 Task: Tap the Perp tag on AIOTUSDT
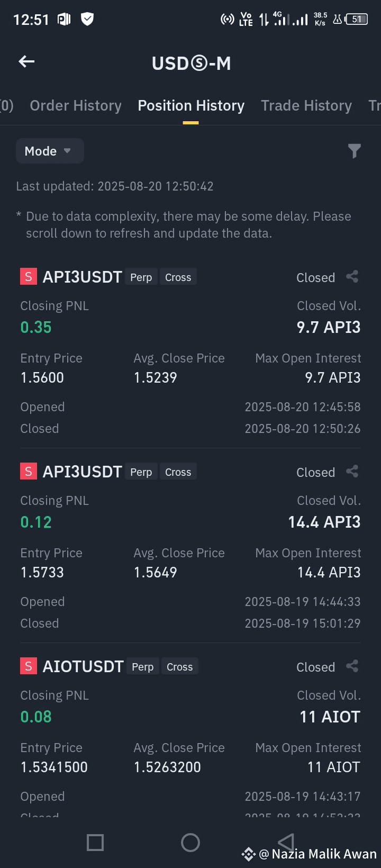[143, 667]
